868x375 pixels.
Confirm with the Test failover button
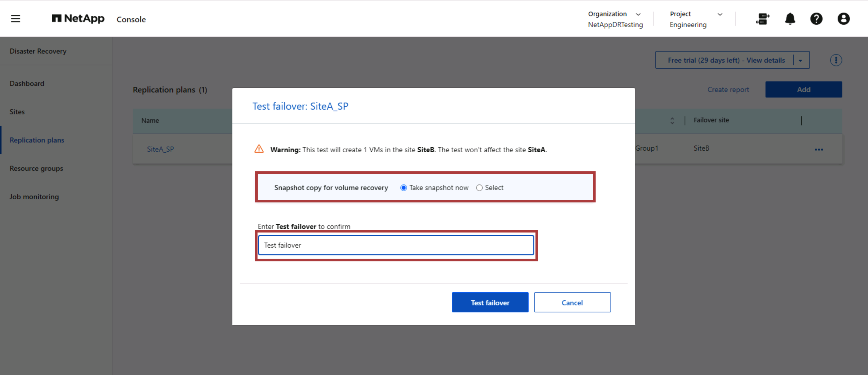[x=490, y=302]
